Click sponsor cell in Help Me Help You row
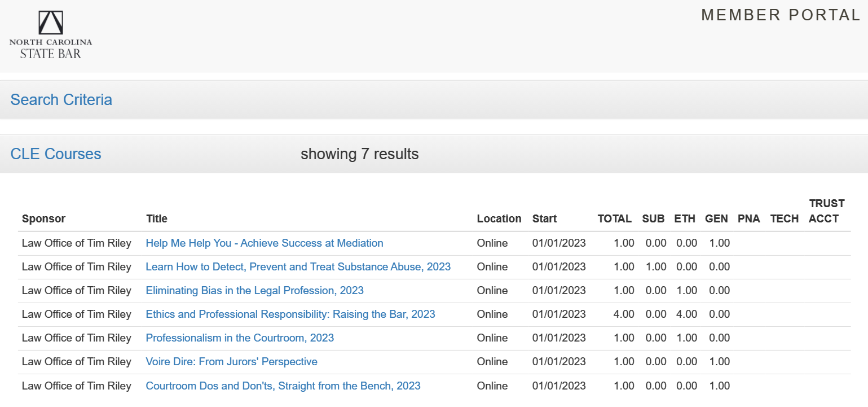Image resolution: width=868 pixels, height=407 pixels. click(77, 243)
